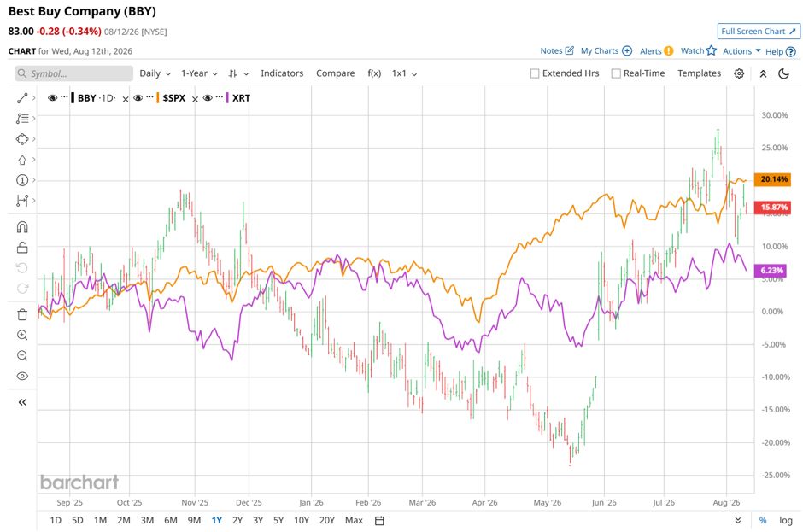Click the undo arrow icon
This screenshot has width=803, height=532.
point(22,268)
